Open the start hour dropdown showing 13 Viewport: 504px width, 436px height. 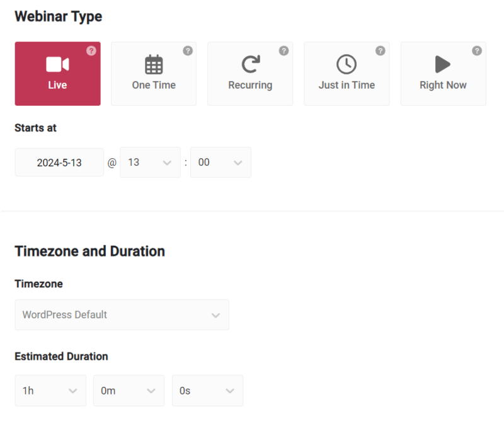click(150, 162)
